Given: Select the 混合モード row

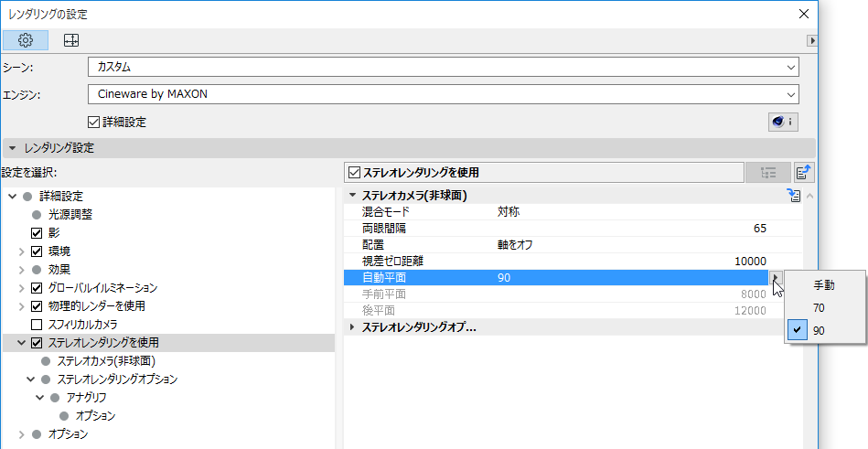Looking at the screenshot, I should [573, 212].
